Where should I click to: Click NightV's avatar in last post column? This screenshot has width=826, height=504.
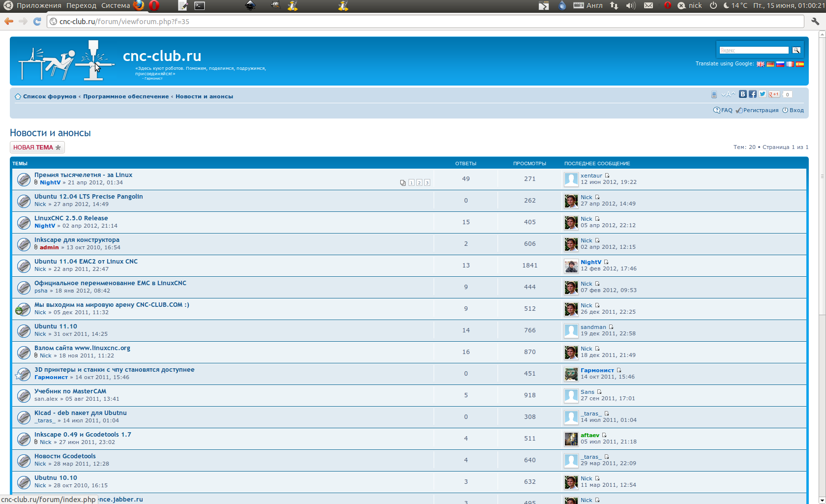571,266
